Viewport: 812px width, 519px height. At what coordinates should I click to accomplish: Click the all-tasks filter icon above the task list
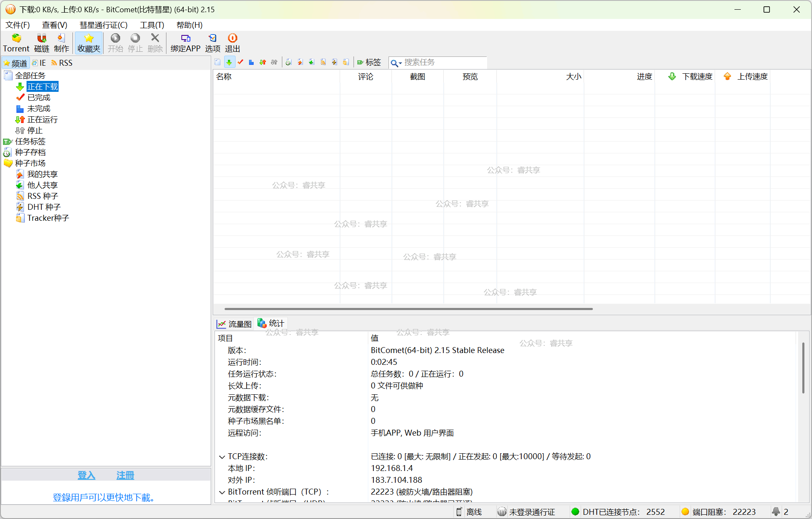point(217,62)
